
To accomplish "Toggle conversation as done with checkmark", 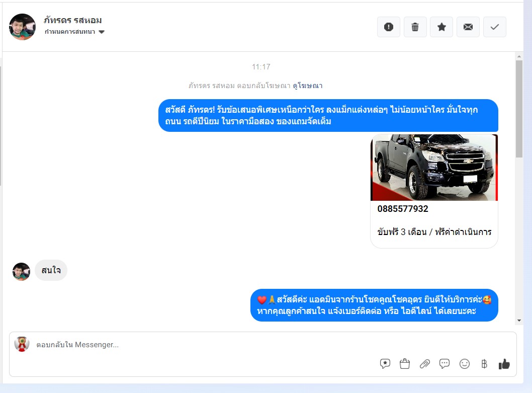I will pos(494,27).
